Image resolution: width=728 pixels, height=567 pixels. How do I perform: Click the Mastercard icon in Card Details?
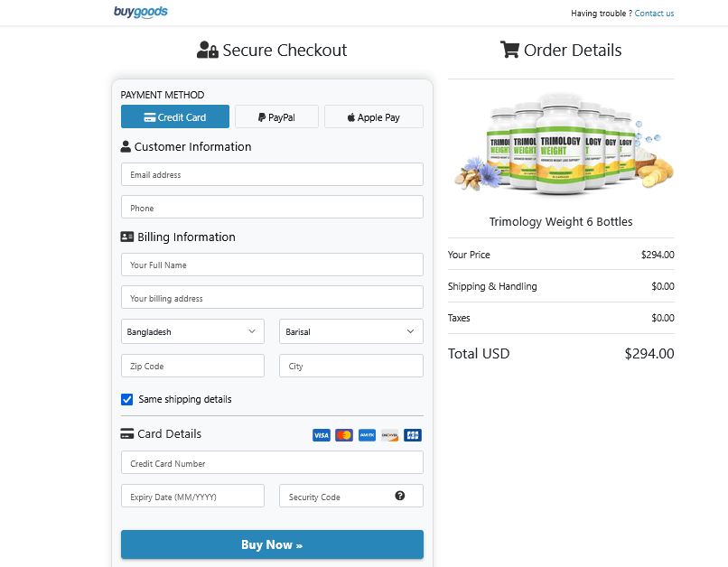tap(344, 435)
